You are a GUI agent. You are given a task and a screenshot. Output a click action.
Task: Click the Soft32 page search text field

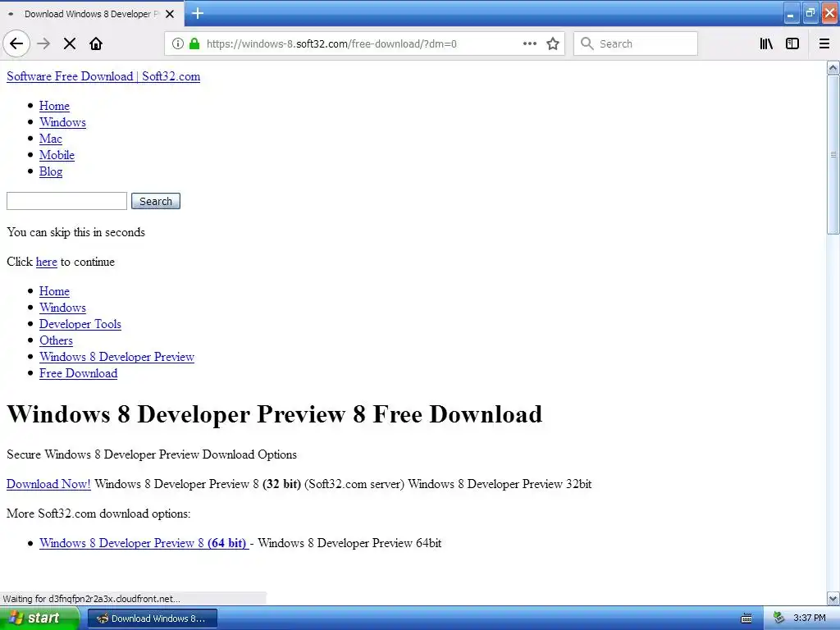click(x=67, y=201)
